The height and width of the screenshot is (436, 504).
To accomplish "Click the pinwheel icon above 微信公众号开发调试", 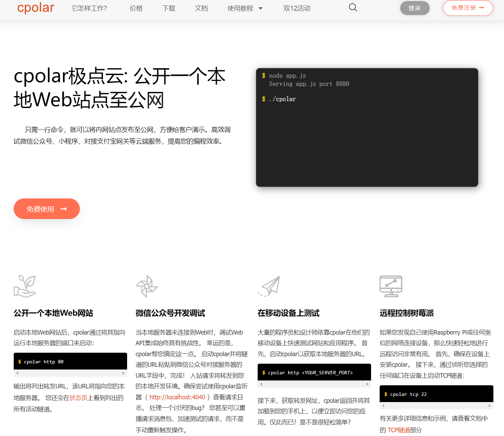I will coord(147,286).
